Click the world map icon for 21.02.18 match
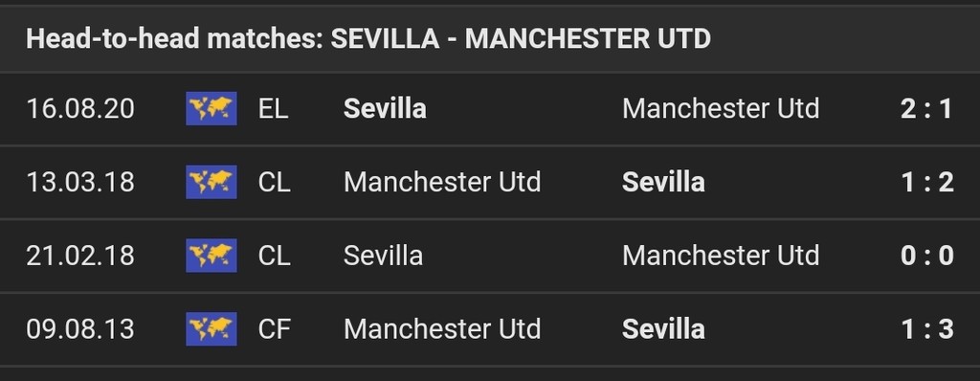The height and width of the screenshot is (381, 980). click(212, 256)
